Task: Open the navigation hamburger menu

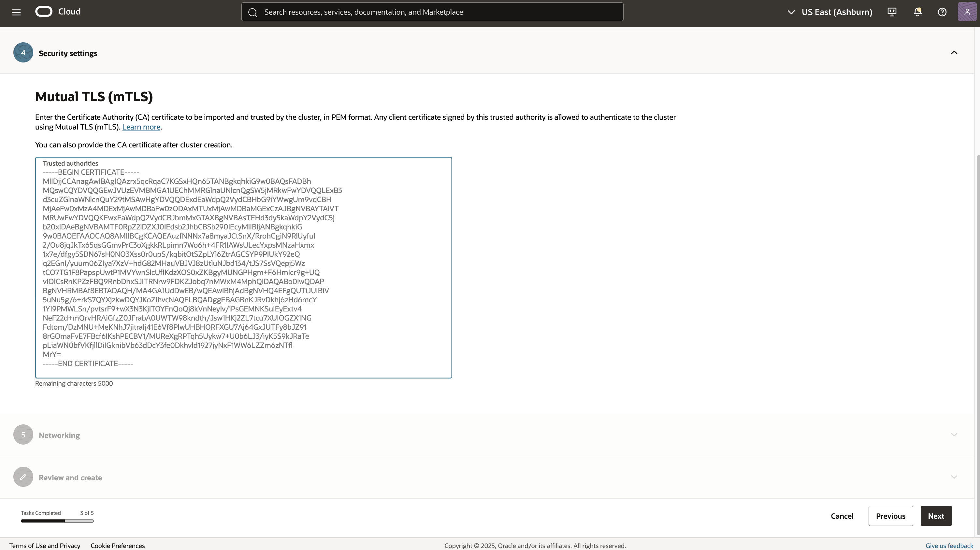Action: click(16, 12)
